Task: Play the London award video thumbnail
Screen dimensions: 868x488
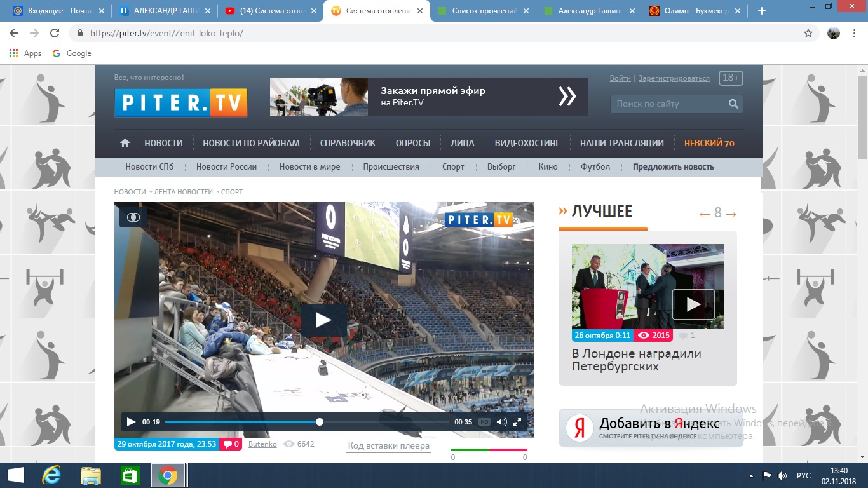Action: (x=693, y=304)
